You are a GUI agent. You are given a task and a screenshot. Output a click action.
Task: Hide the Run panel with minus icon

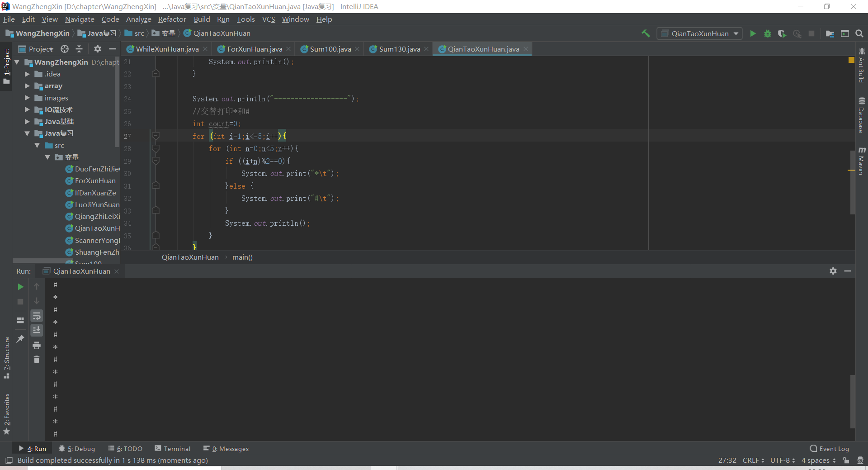[x=848, y=271]
